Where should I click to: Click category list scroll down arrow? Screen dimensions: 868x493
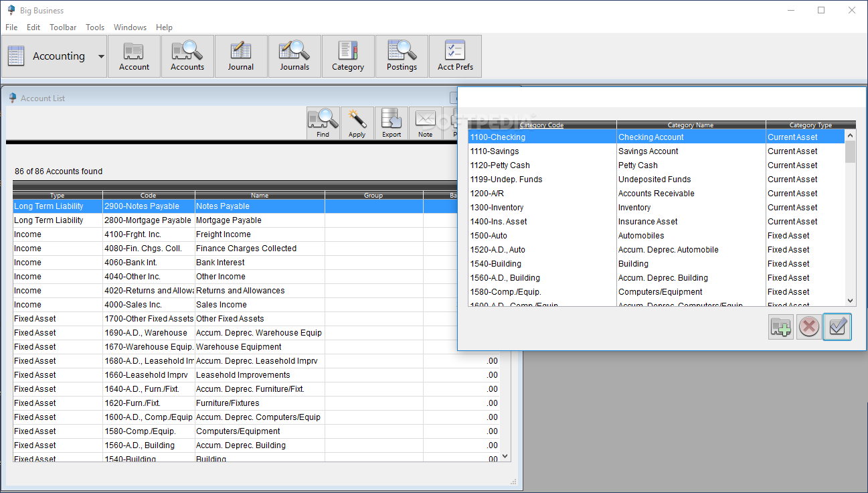[850, 301]
